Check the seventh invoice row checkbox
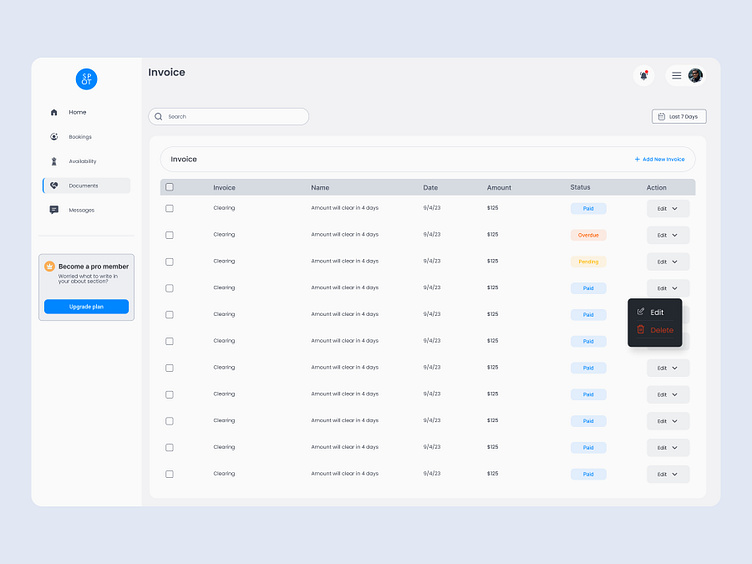The width and height of the screenshot is (752, 564). (169, 368)
